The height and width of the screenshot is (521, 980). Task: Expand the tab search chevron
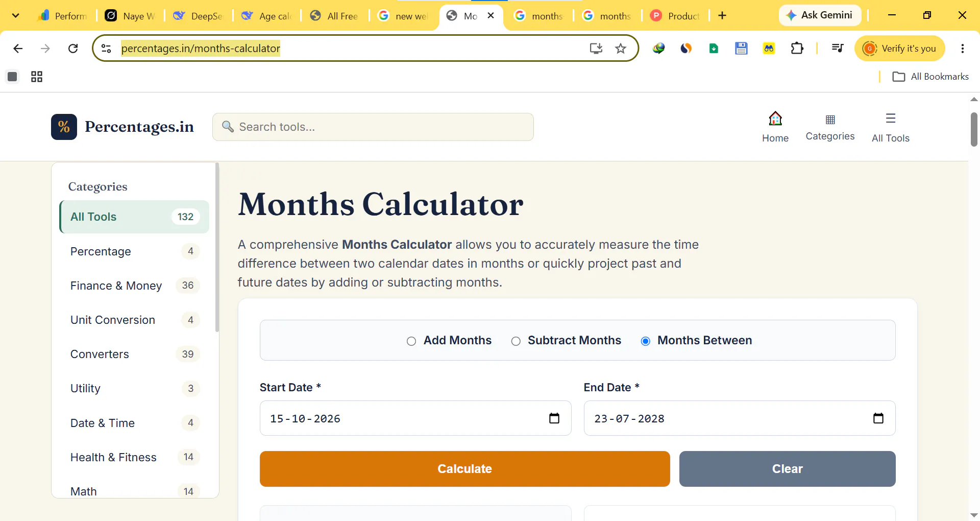pos(15,15)
